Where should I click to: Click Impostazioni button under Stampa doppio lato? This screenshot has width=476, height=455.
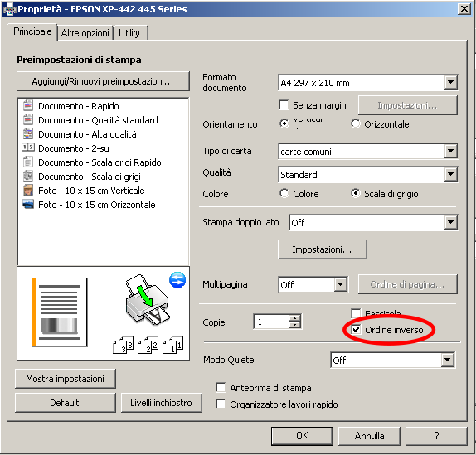coord(323,249)
